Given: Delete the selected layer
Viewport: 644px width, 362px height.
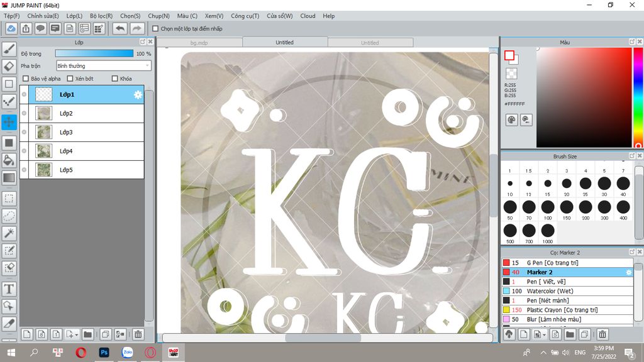Looking at the screenshot, I should click(x=138, y=334).
